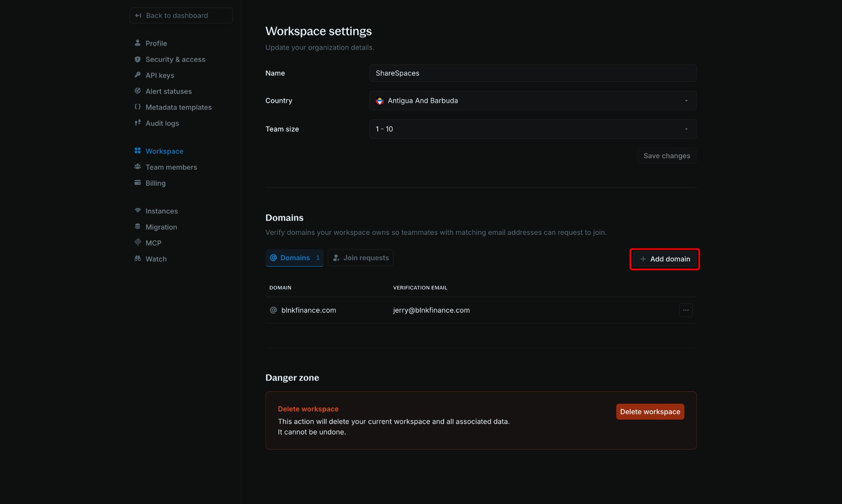Screen dimensions: 842x504
Task: Click the Add domain button
Action: tap(664, 259)
